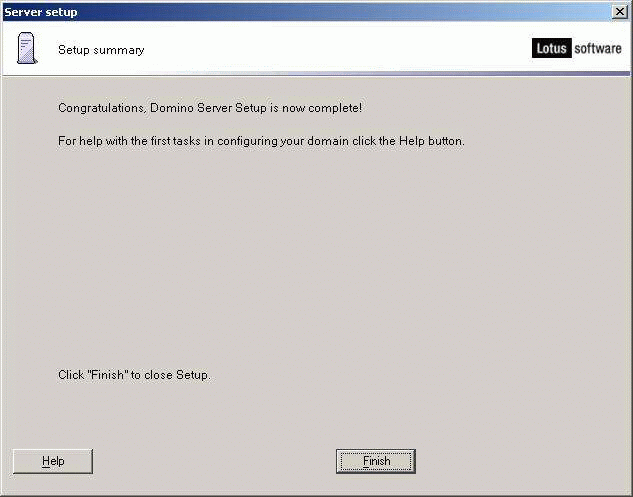Select the Setup summary heading
Viewport: 633px width, 497px height.
(x=101, y=50)
